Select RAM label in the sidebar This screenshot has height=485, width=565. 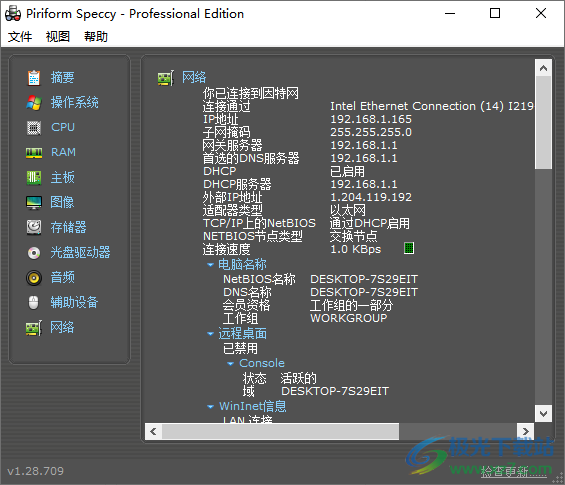point(63,152)
